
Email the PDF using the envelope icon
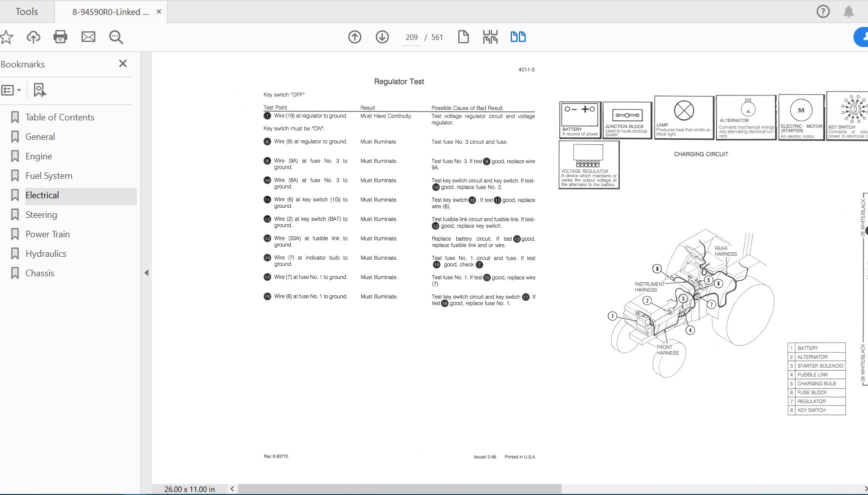coord(88,36)
